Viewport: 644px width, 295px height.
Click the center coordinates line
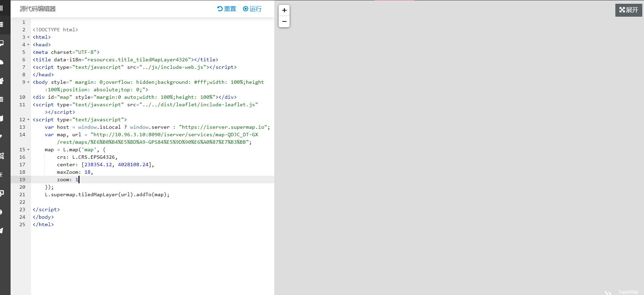pos(106,165)
